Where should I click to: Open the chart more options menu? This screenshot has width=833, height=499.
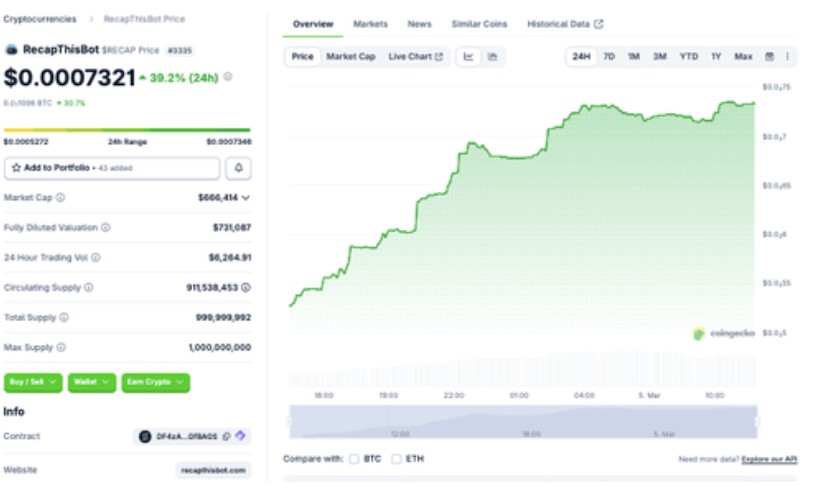click(x=787, y=57)
